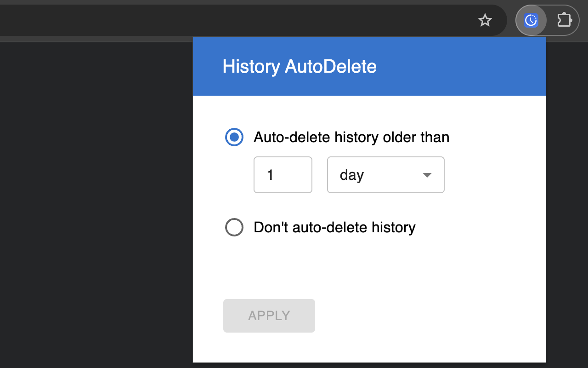Open the Extensions puzzle-piece menu

coord(564,20)
